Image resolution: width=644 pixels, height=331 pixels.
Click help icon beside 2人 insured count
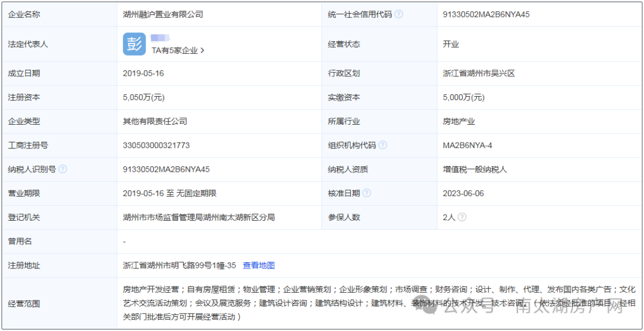point(462,217)
